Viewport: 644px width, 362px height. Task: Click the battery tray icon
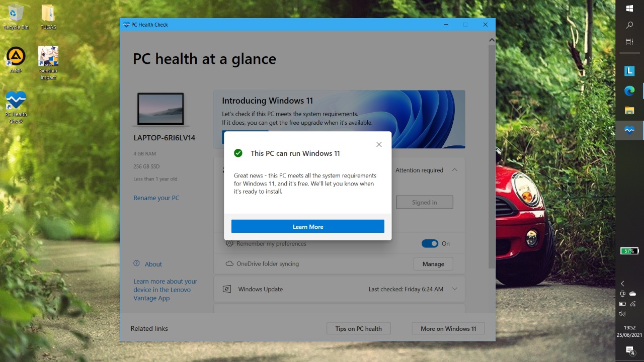pos(622,304)
